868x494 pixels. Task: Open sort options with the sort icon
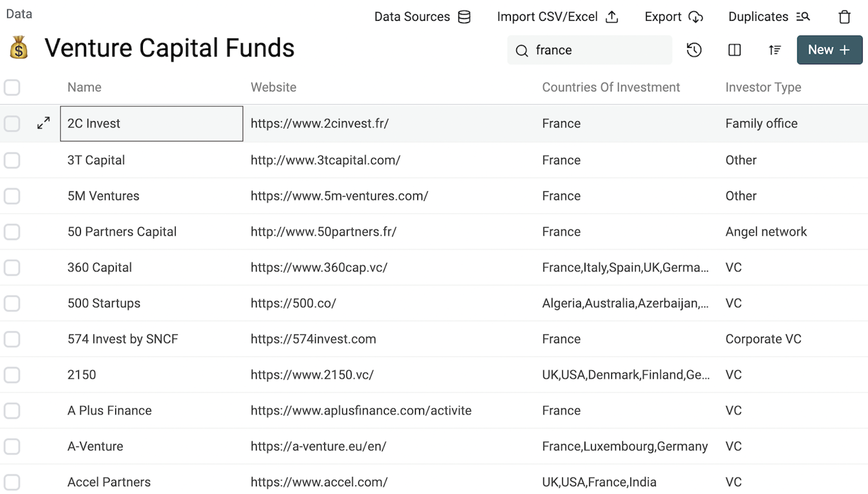pos(775,50)
